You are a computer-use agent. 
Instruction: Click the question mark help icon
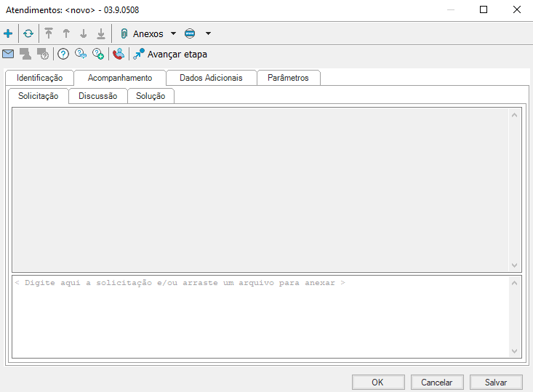point(63,54)
